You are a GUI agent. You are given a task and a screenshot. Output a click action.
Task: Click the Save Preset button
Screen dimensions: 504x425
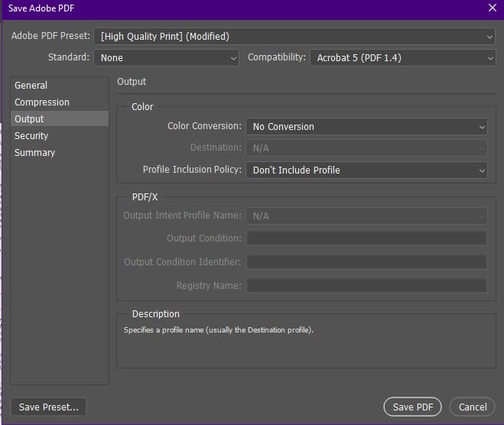pyautogui.click(x=48, y=407)
